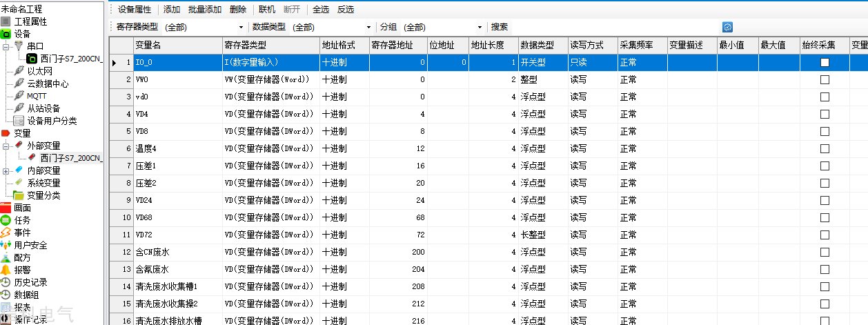The image size is (868, 325).
Task: Click 设备属性 in the toolbar
Action: (135, 9)
